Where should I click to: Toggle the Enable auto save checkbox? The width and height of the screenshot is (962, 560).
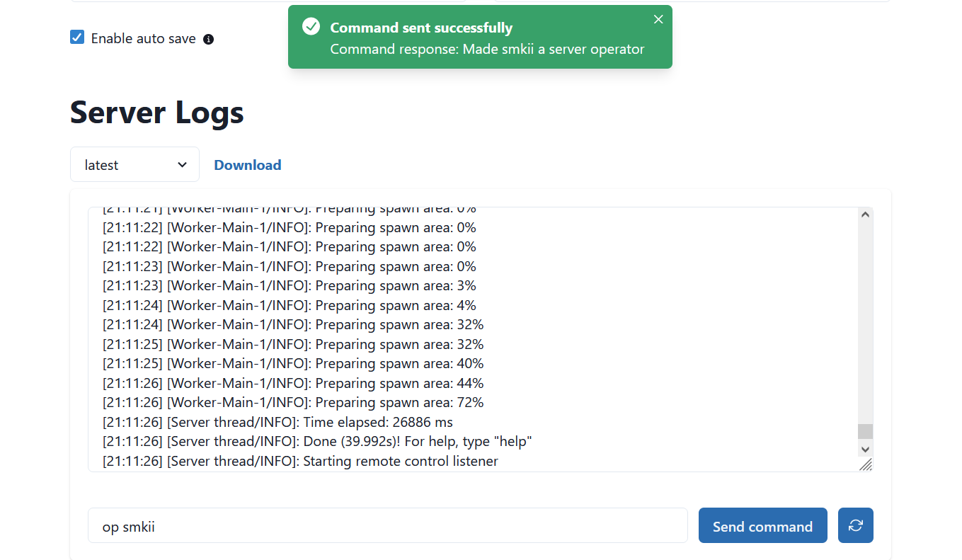[77, 38]
